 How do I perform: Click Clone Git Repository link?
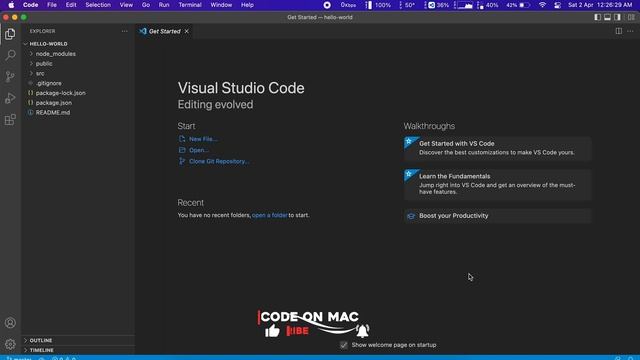coord(219,162)
